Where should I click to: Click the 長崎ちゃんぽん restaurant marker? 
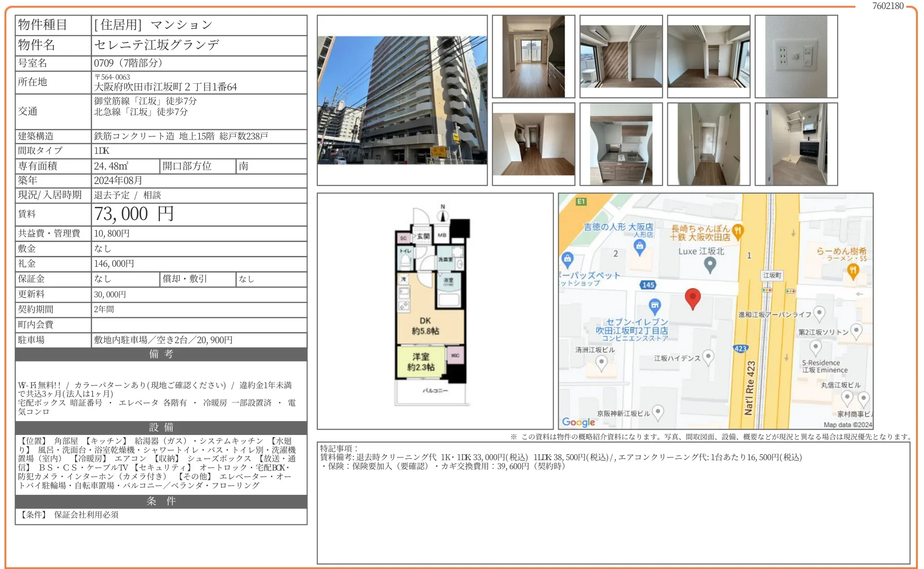(x=737, y=231)
